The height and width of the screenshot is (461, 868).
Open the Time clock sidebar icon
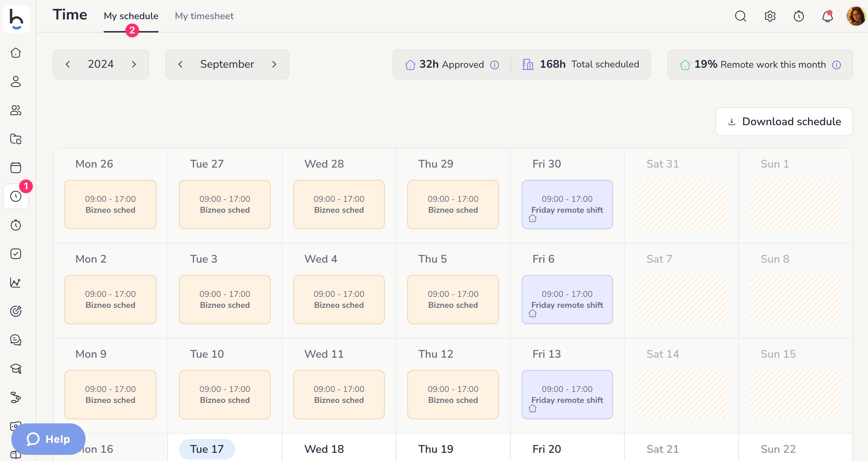coord(16,196)
